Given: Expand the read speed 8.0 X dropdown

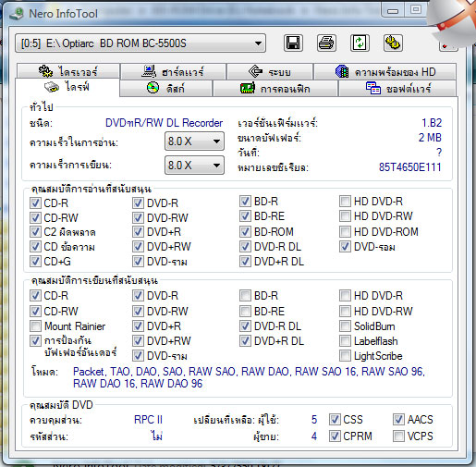Looking at the screenshot, I should [x=194, y=141].
